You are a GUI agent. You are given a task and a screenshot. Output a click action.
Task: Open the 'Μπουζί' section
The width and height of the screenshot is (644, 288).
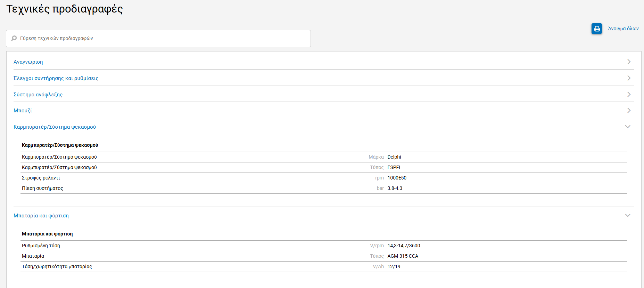pos(23,111)
